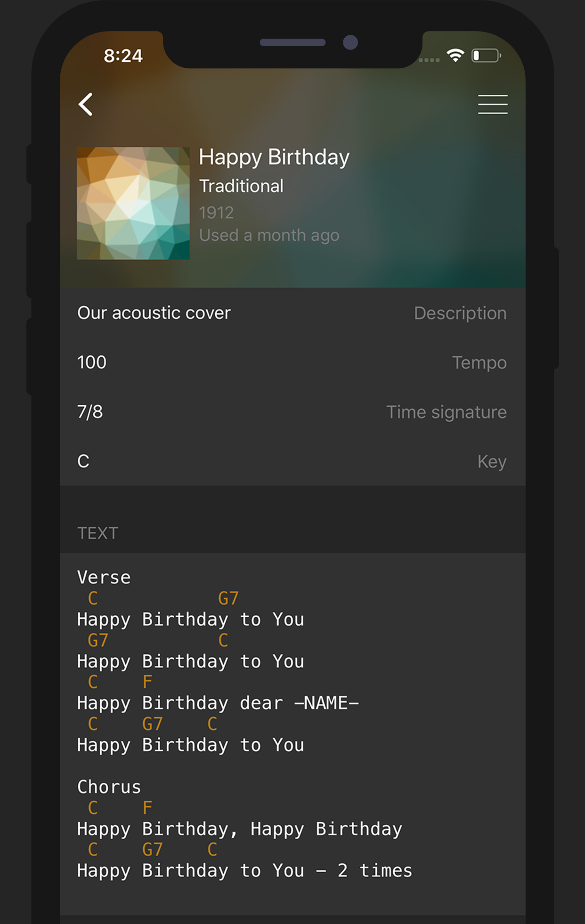Tap the lyric line with -NAME-
585x924 pixels.
pos(218,703)
